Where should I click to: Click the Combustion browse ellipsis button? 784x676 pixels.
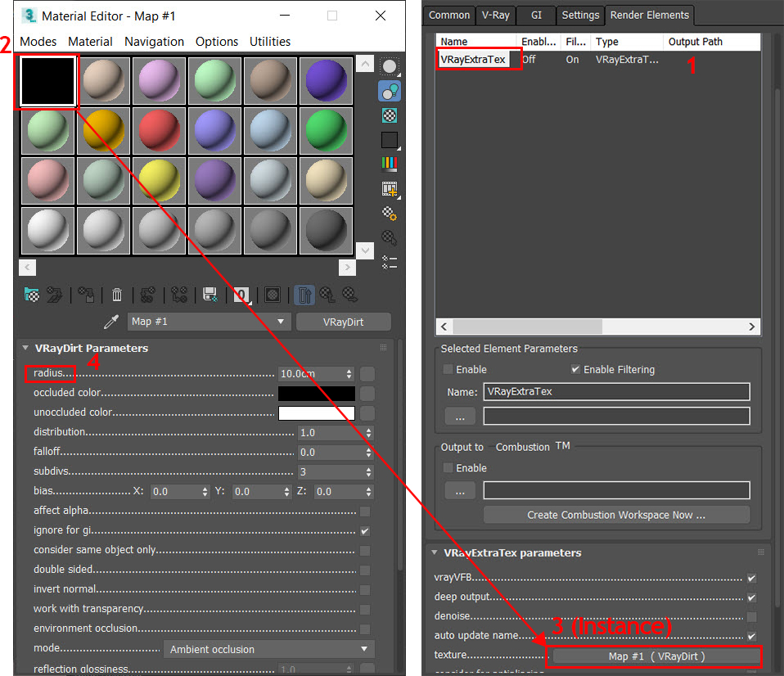click(460, 490)
